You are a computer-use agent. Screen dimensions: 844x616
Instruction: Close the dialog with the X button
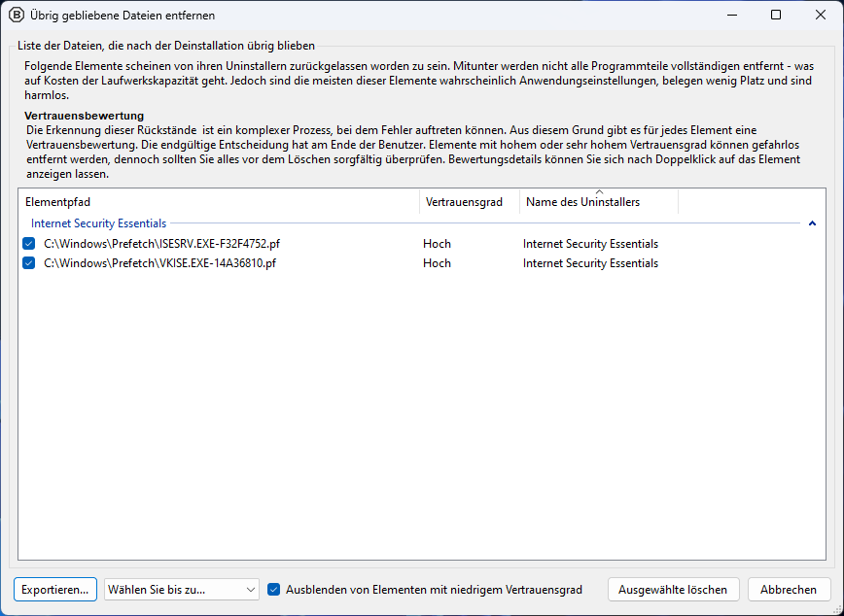point(821,16)
